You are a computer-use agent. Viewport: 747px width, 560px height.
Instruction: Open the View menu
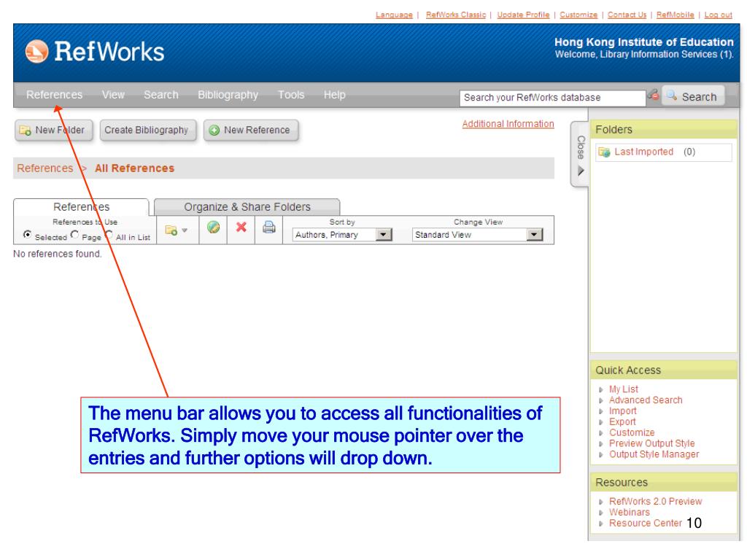[113, 95]
